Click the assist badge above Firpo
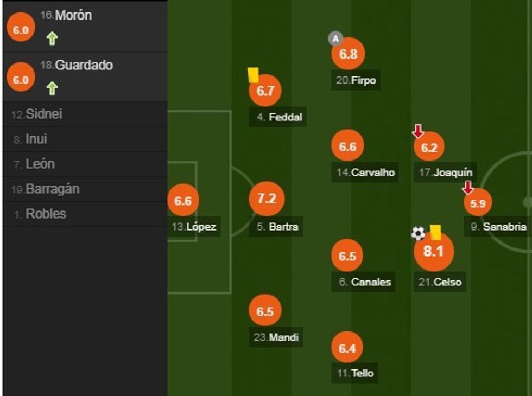 coord(335,39)
